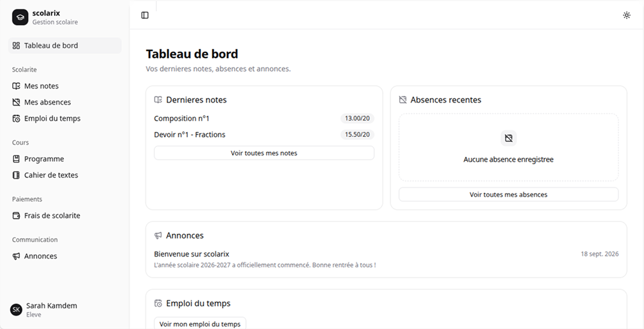This screenshot has height=329, width=644.
Task: Click the Dernieres notes card icon
Action: pyautogui.click(x=158, y=100)
